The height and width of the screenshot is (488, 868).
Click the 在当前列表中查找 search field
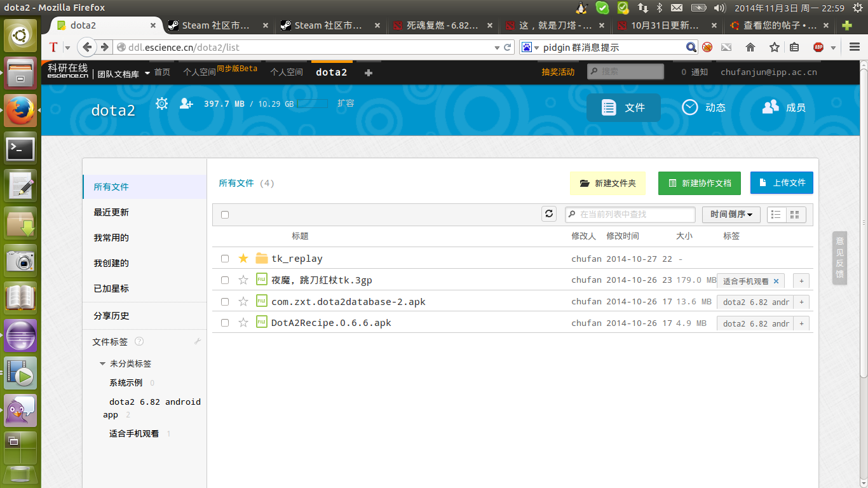(x=630, y=215)
